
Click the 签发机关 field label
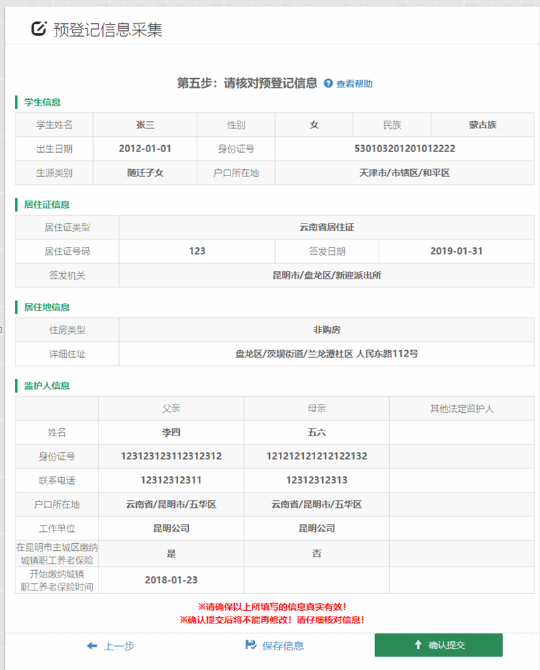[67, 275]
